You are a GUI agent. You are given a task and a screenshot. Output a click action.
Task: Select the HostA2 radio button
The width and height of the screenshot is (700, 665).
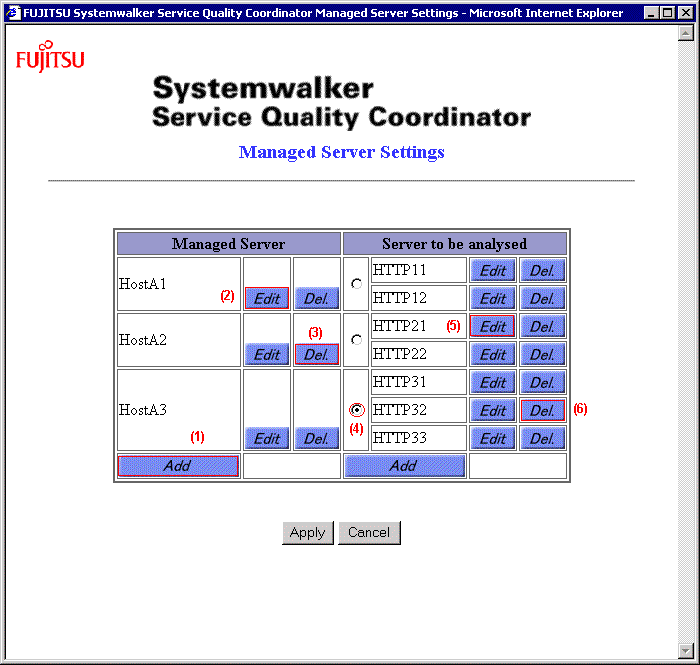[356, 340]
